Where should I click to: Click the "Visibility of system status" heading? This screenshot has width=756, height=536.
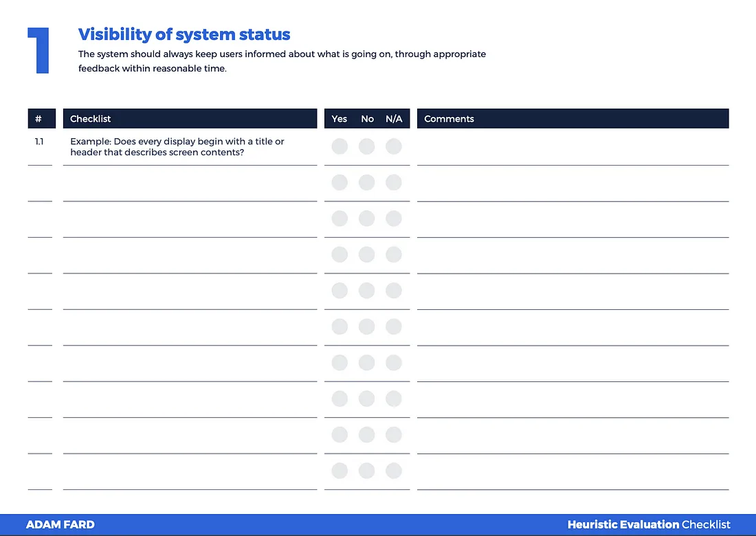[x=184, y=34]
